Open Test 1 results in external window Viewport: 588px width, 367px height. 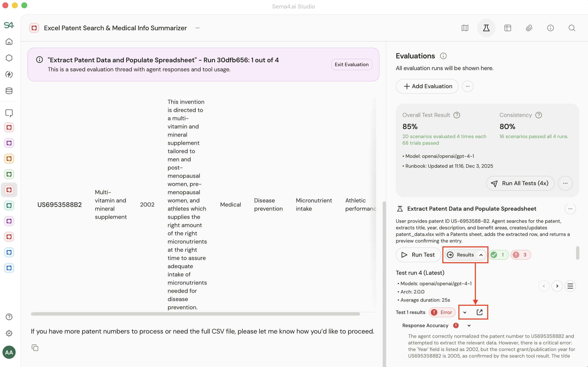pyautogui.click(x=479, y=312)
